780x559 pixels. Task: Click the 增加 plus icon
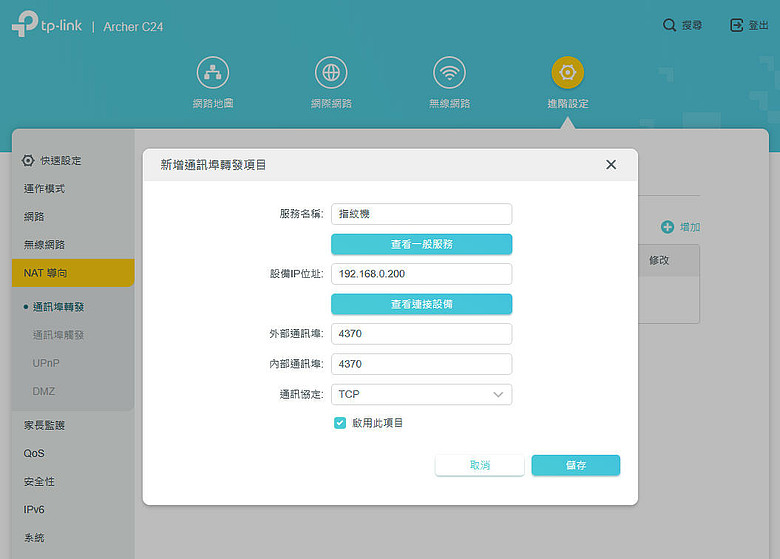[668, 227]
